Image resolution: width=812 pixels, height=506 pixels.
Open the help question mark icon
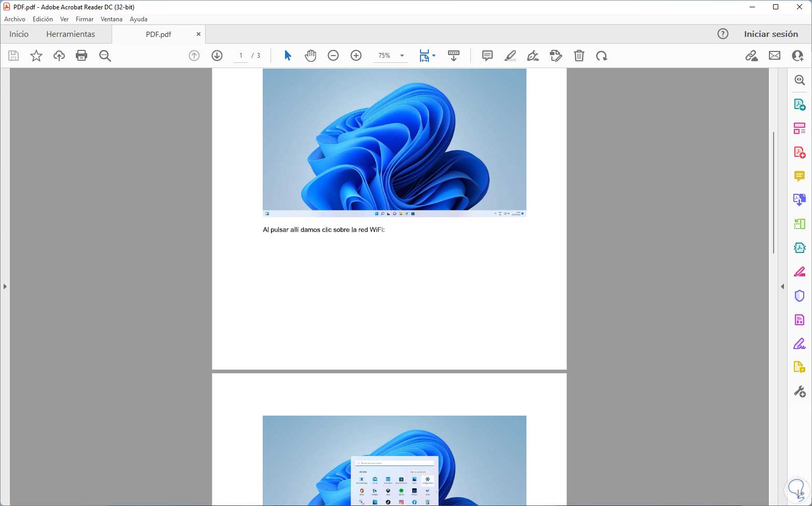coord(723,34)
